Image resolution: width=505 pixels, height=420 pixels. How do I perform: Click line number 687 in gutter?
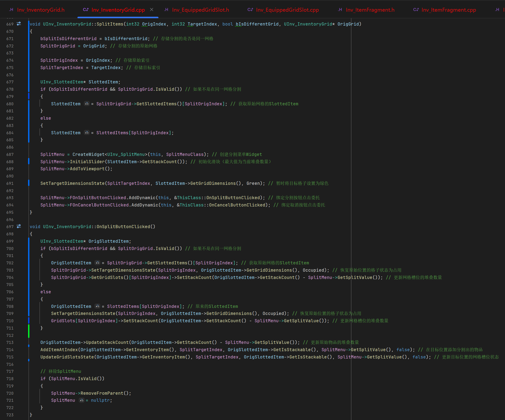(10, 154)
